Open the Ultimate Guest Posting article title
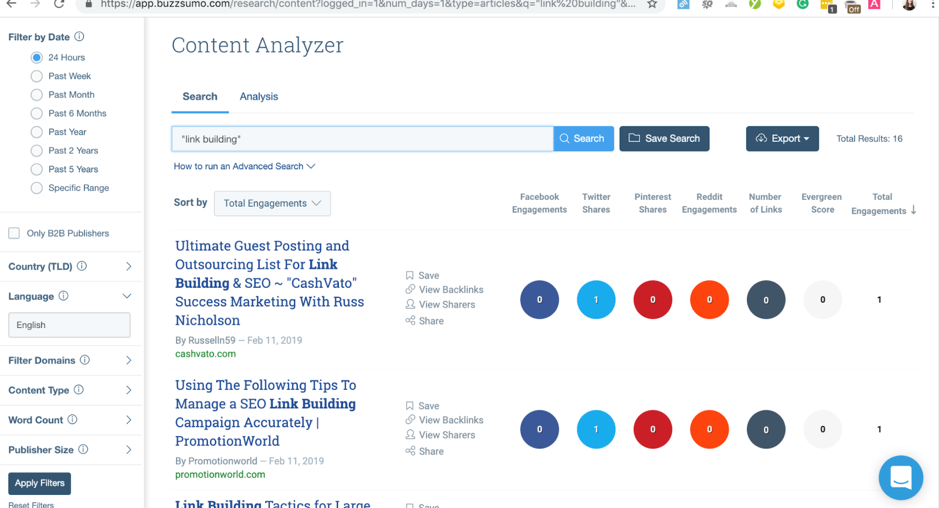This screenshot has height=508, width=939. point(269,283)
